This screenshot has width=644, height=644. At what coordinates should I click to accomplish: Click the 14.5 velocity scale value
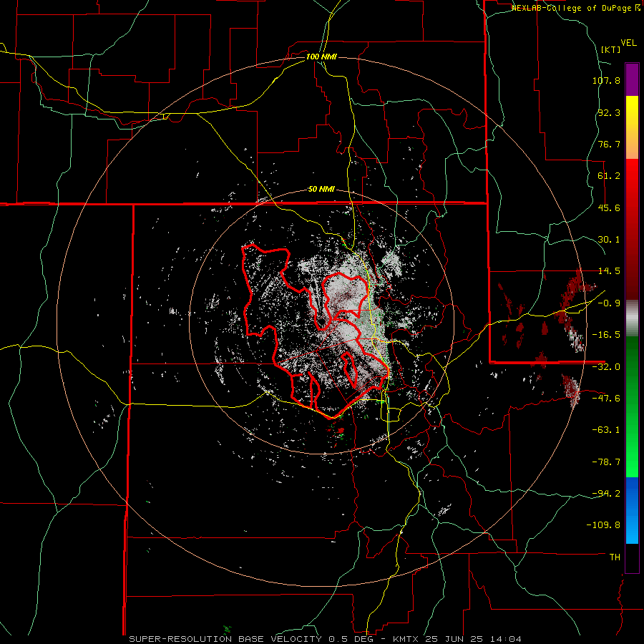[x=609, y=271]
